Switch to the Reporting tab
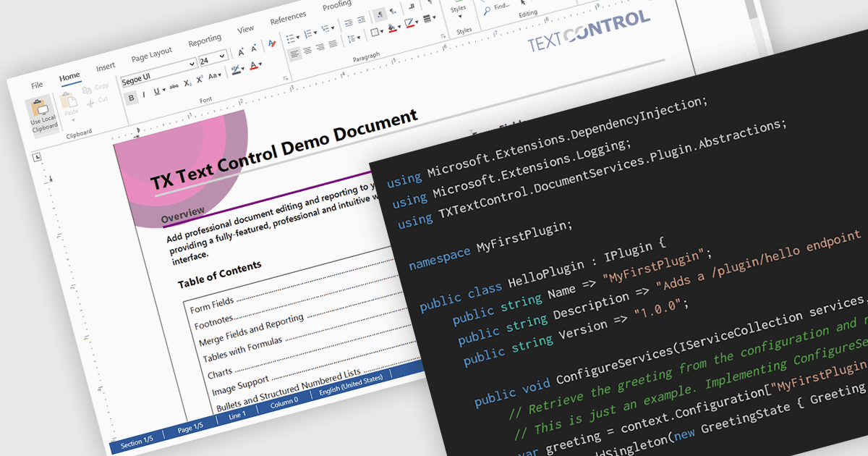 [x=205, y=39]
